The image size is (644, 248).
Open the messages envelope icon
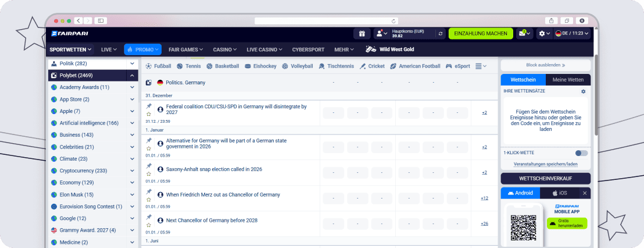click(x=524, y=34)
